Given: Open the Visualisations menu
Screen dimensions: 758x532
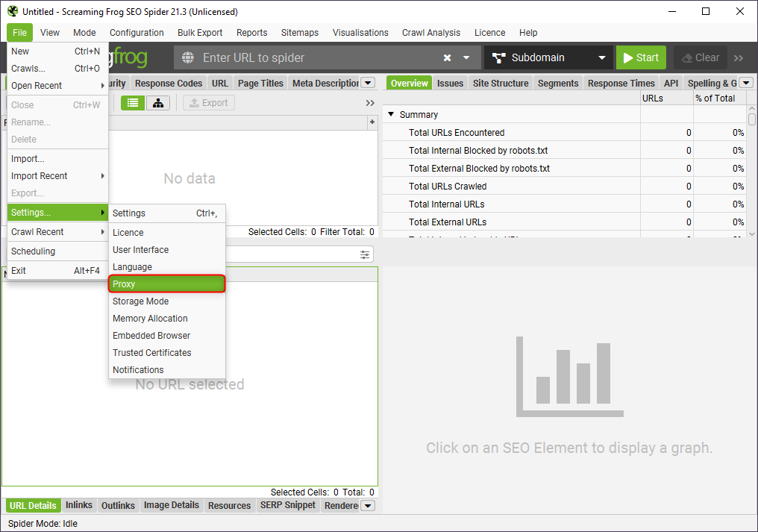Looking at the screenshot, I should click(360, 32).
